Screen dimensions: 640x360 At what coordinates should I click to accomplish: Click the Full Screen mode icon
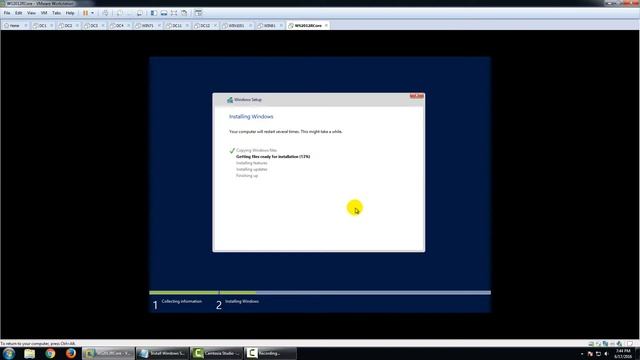174,13
